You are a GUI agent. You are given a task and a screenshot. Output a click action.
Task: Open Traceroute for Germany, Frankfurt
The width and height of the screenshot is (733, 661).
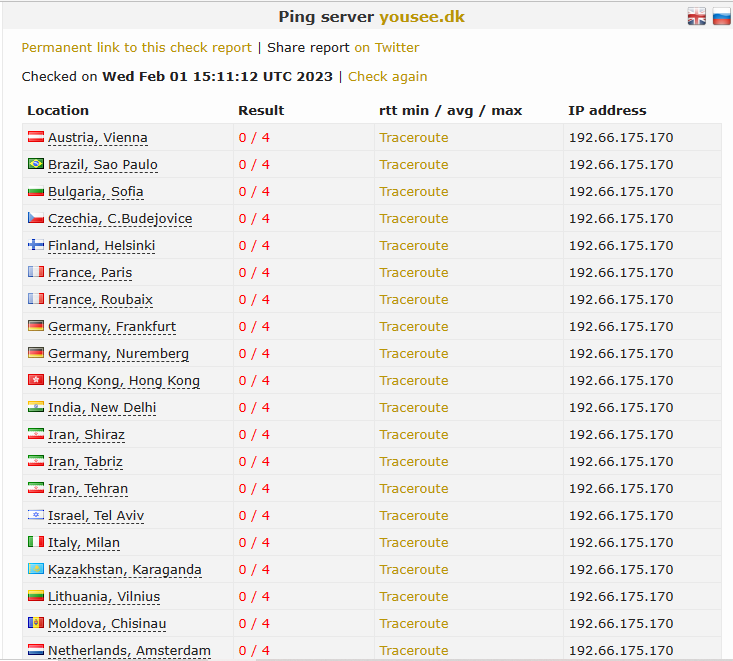click(414, 327)
